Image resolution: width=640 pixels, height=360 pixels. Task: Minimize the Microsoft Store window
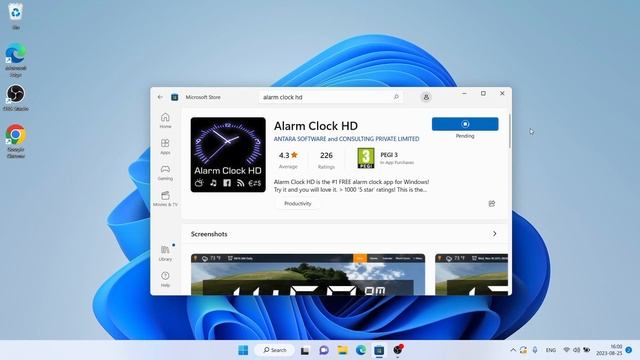coord(464,93)
